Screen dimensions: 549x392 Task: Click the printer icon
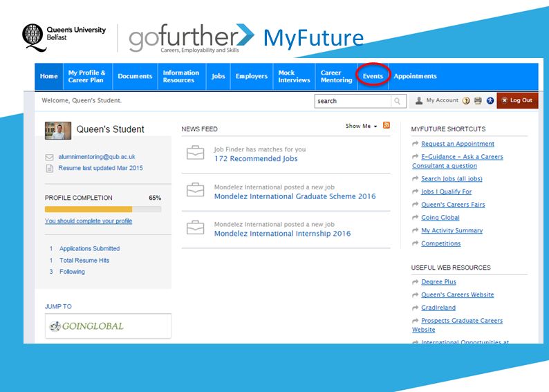(x=478, y=101)
